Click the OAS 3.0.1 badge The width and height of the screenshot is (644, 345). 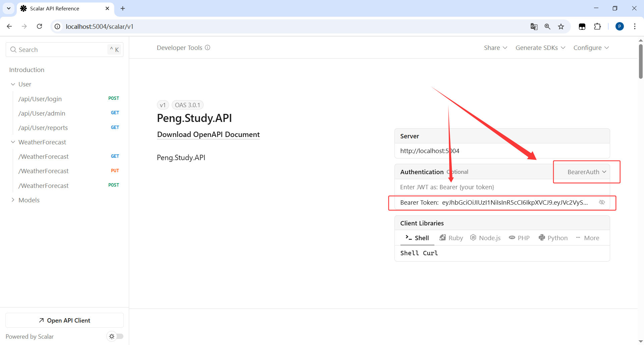pos(187,105)
